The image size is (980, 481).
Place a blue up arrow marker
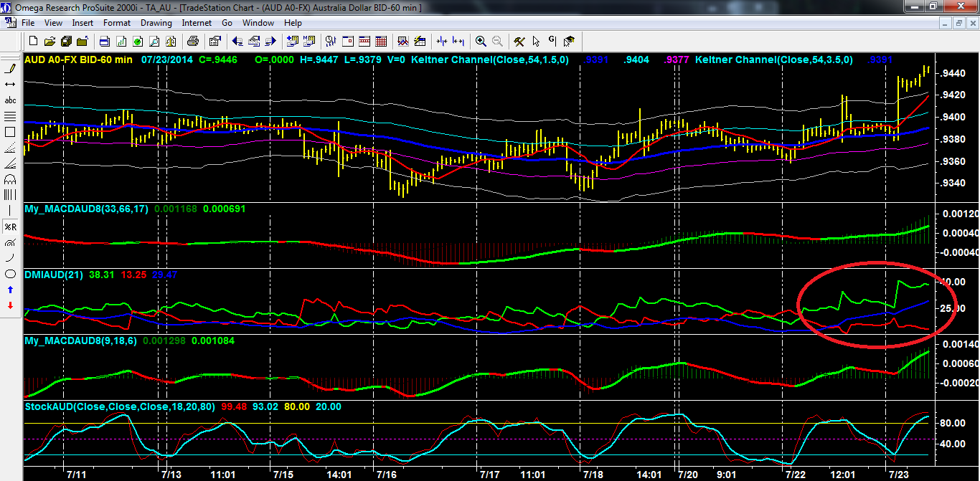tap(11, 290)
